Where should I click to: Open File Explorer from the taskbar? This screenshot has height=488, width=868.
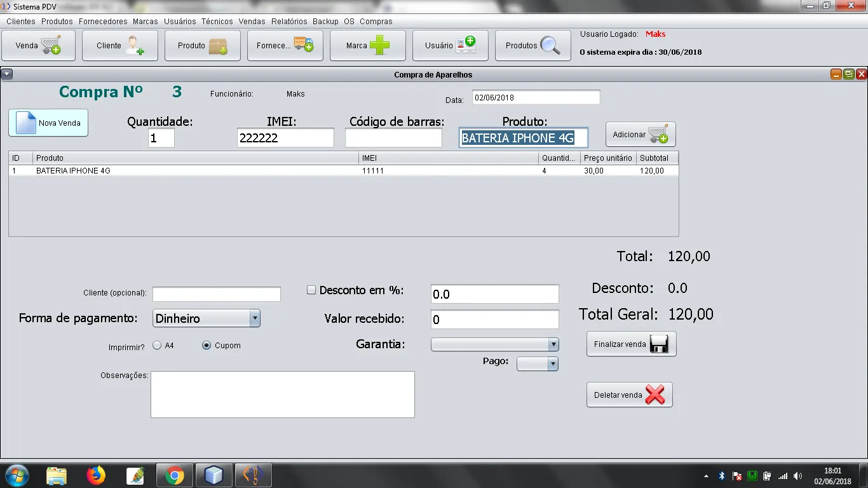pos(57,475)
